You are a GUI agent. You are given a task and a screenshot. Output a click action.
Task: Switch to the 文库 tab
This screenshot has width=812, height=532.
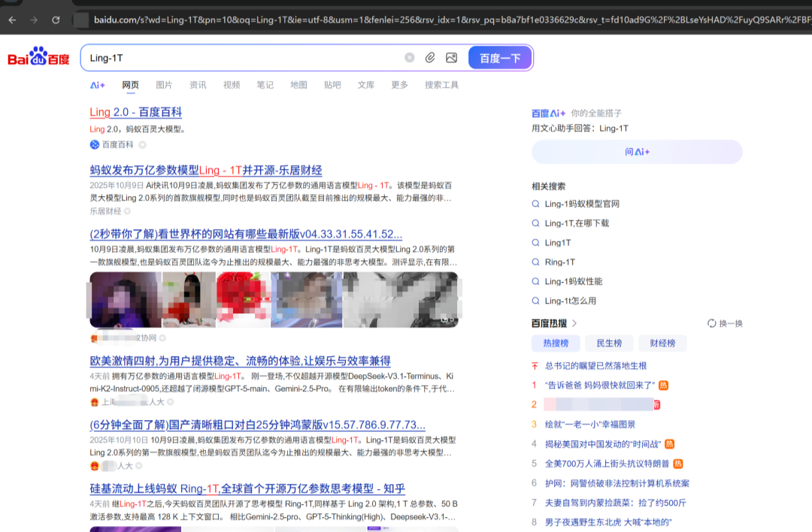coord(366,85)
